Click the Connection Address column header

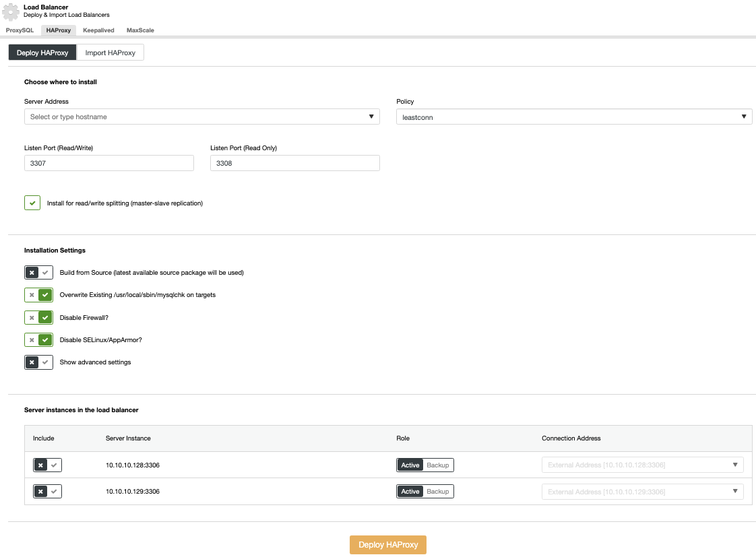coord(571,438)
